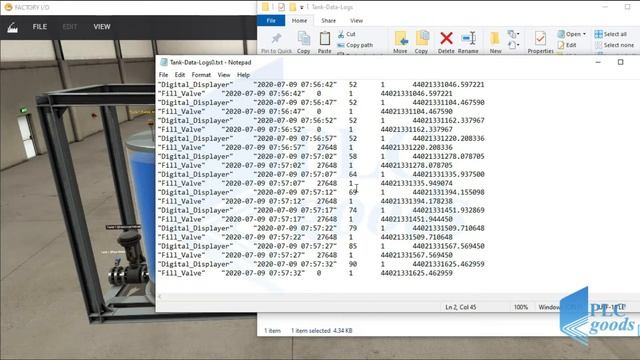Switch to Home tab in File Explorer
Image resolution: width=640 pixels, height=360 pixels.
[x=299, y=20]
